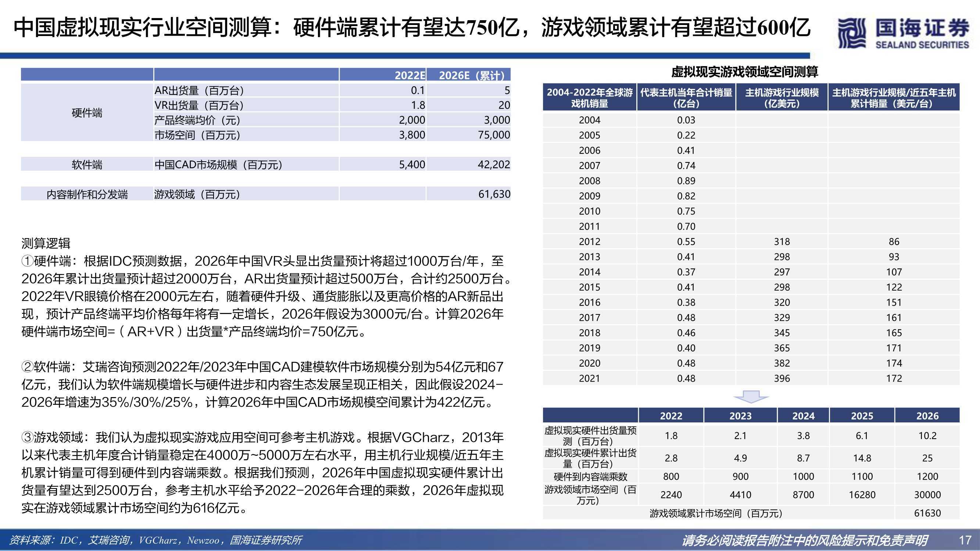Select the 产品终端均价（元） row label
Screen dimensions: 980x551
[197, 120]
